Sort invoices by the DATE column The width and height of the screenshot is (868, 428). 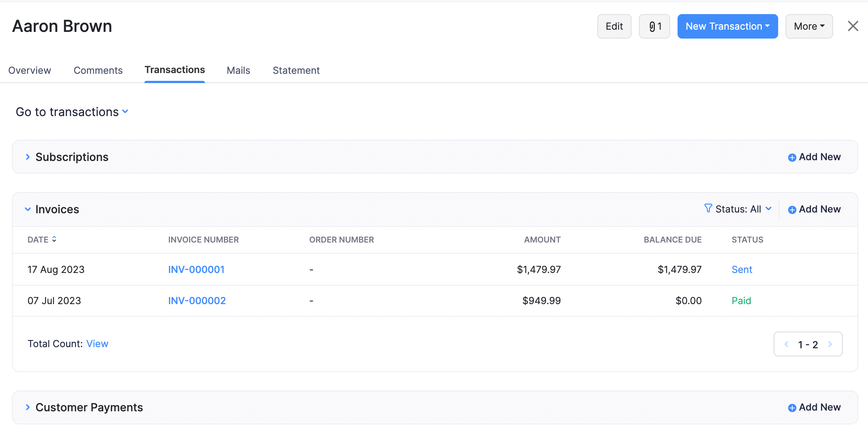42,239
